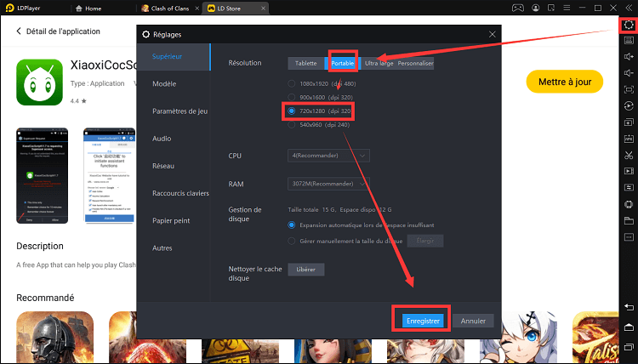Open the title bar hamburger menu

click(567, 8)
